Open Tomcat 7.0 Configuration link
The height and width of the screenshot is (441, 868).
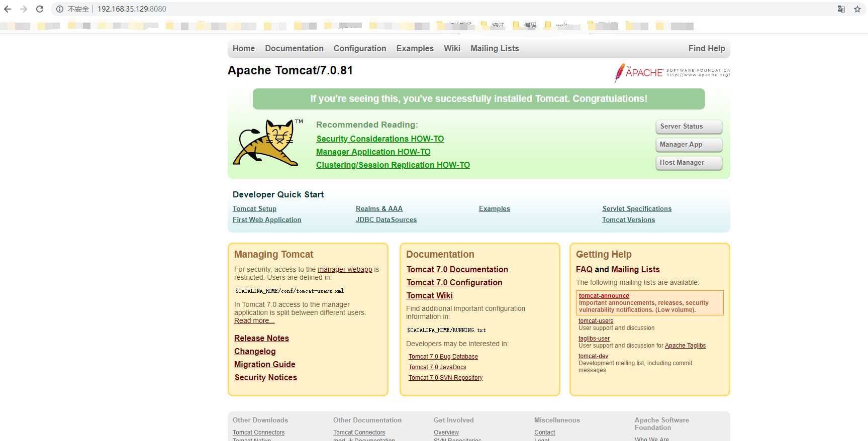coord(454,282)
